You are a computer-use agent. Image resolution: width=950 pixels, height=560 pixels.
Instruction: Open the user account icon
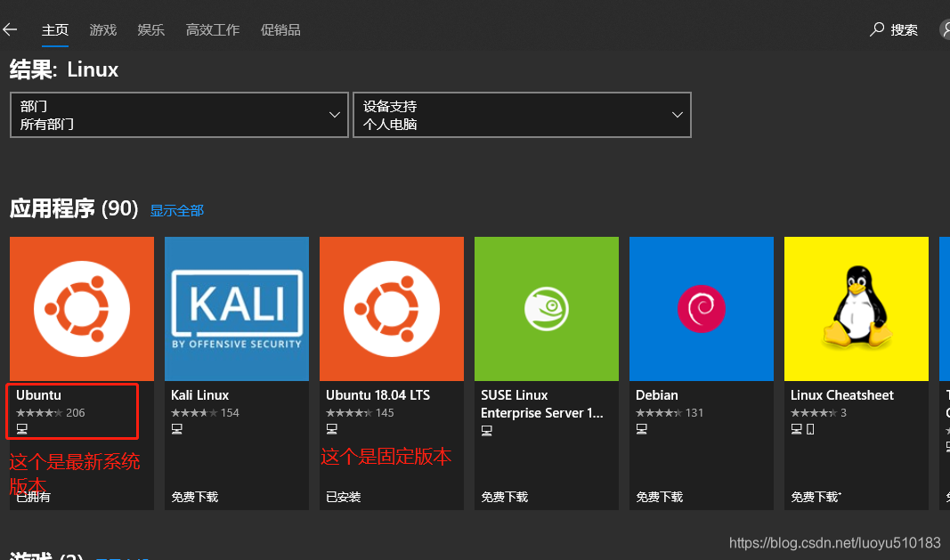tap(945, 29)
